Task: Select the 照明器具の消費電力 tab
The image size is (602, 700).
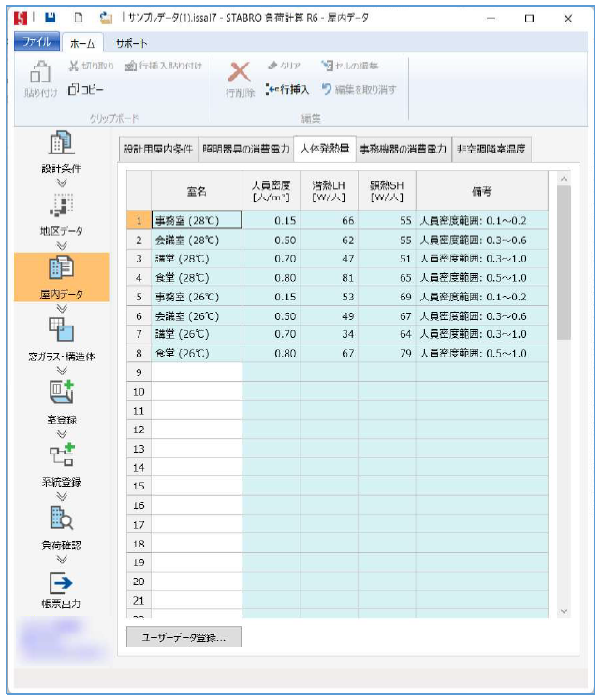Action: click(246, 149)
